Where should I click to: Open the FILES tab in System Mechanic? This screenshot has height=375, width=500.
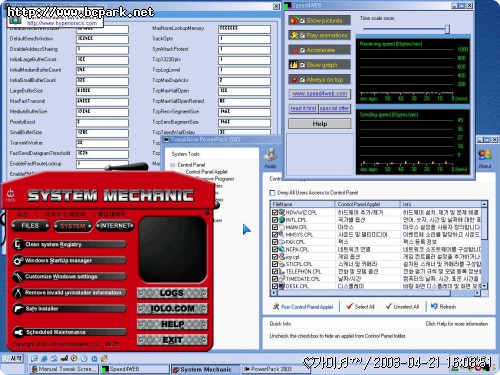click(30, 226)
